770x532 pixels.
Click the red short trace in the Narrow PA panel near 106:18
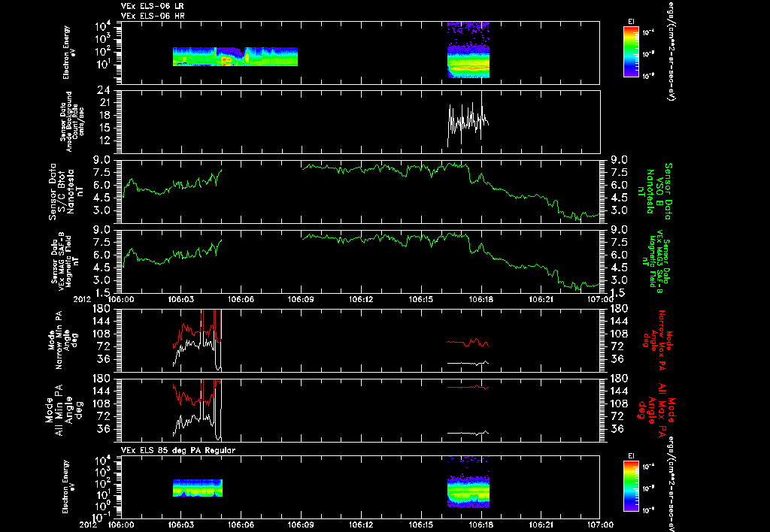point(468,343)
